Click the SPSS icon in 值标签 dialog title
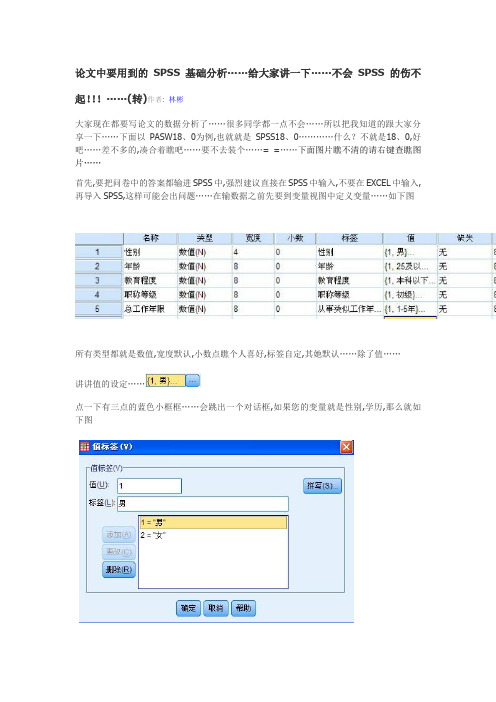 [x=85, y=447]
